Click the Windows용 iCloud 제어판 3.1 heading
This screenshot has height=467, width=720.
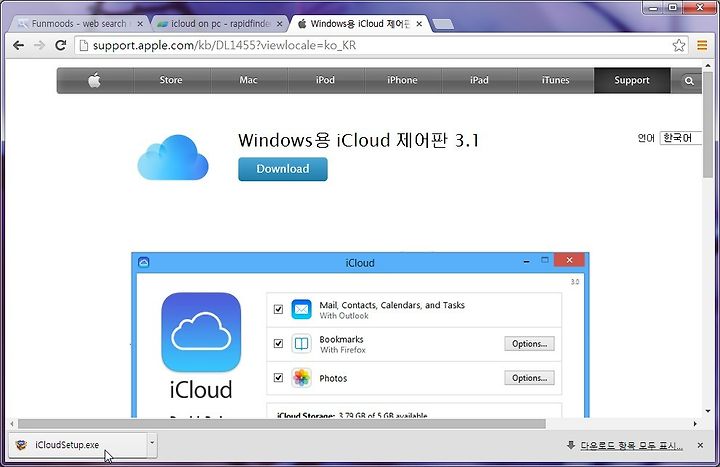(x=358, y=140)
